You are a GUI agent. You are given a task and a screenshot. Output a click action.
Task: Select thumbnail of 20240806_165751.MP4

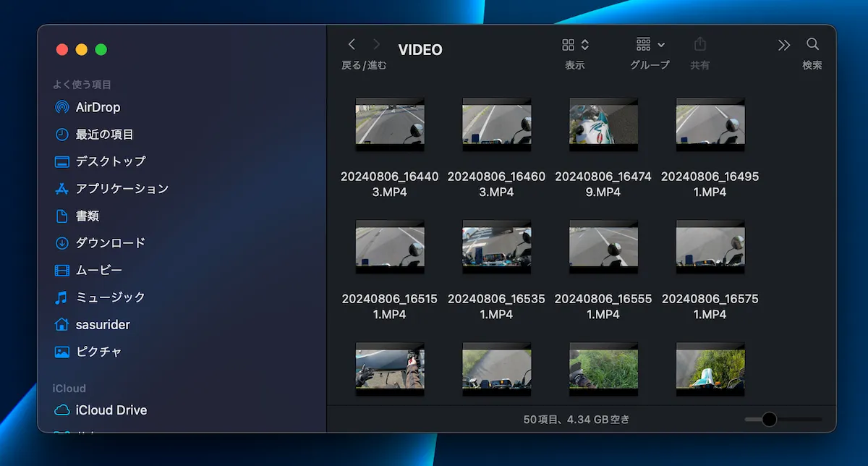(x=710, y=247)
